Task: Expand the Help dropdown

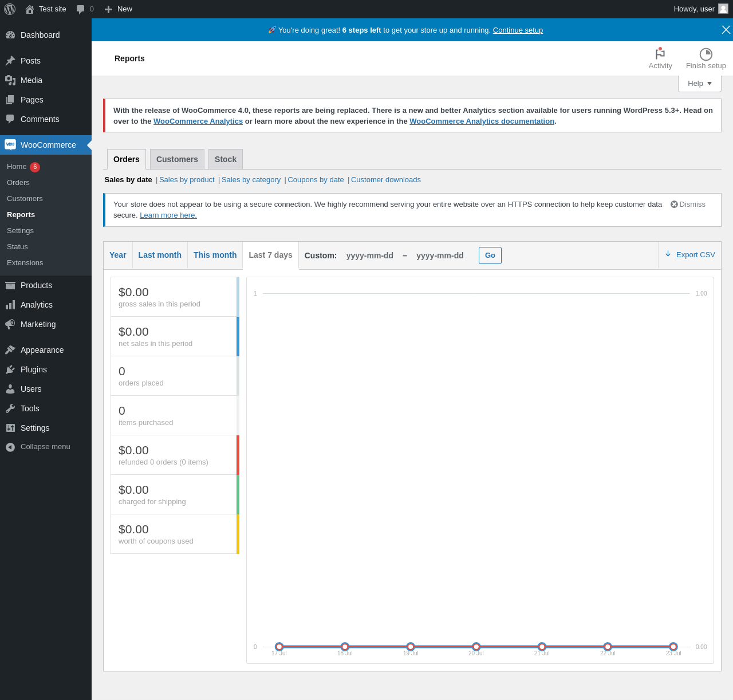Action: 699,84
